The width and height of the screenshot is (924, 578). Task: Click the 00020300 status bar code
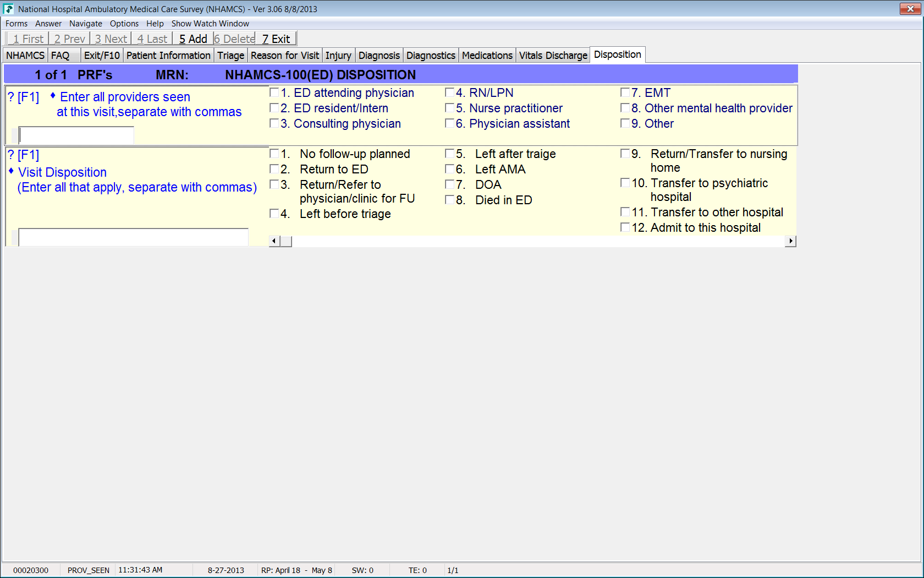coord(31,570)
